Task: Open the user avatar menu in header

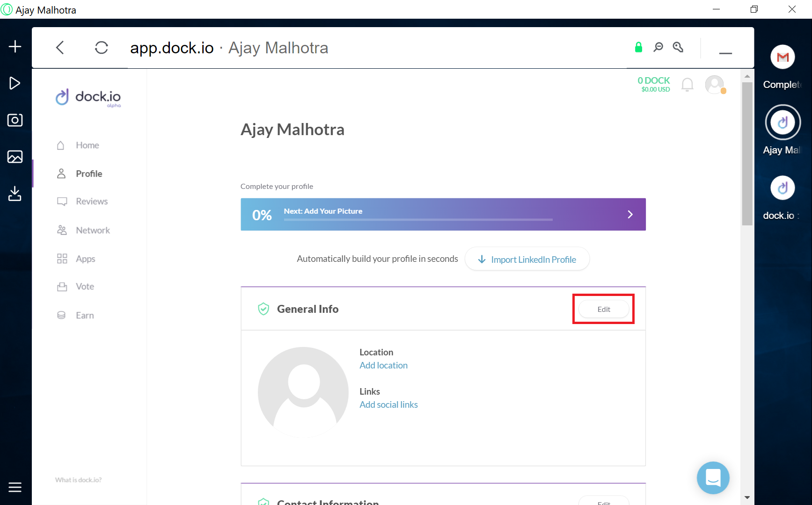Action: tap(715, 85)
